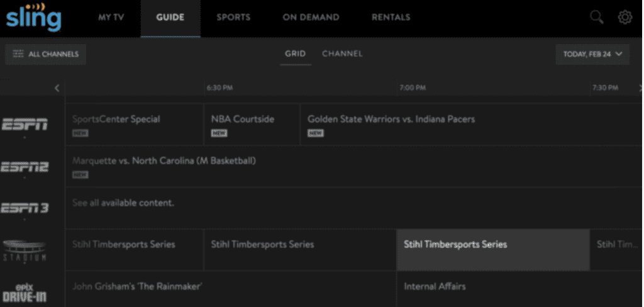Click the 6:30 PM time marker
644x307 pixels.
click(x=219, y=88)
